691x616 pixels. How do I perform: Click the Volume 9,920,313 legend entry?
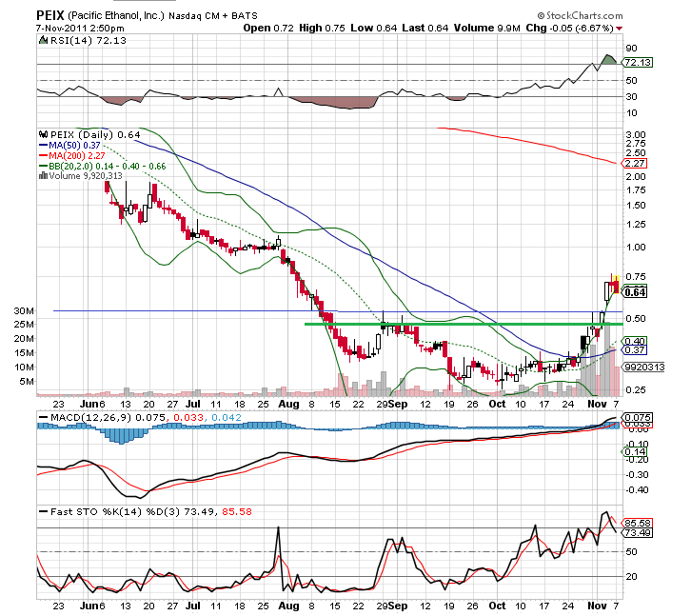(x=86, y=175)
